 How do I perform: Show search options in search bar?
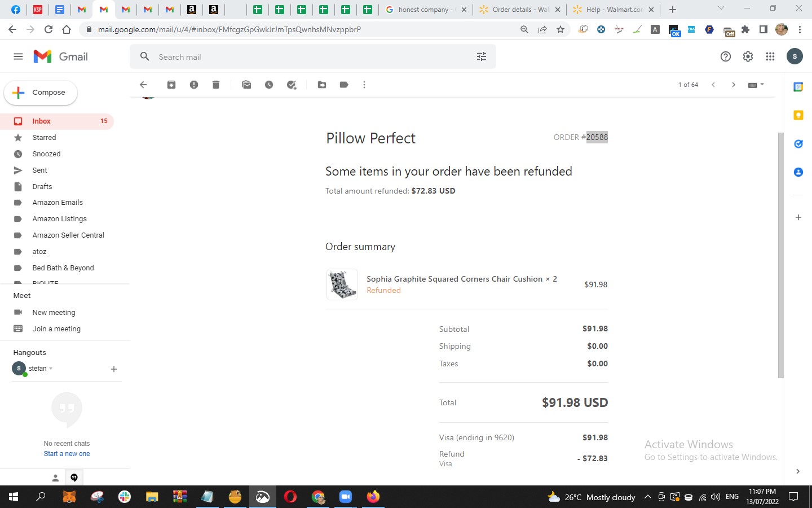pos(482,56)
